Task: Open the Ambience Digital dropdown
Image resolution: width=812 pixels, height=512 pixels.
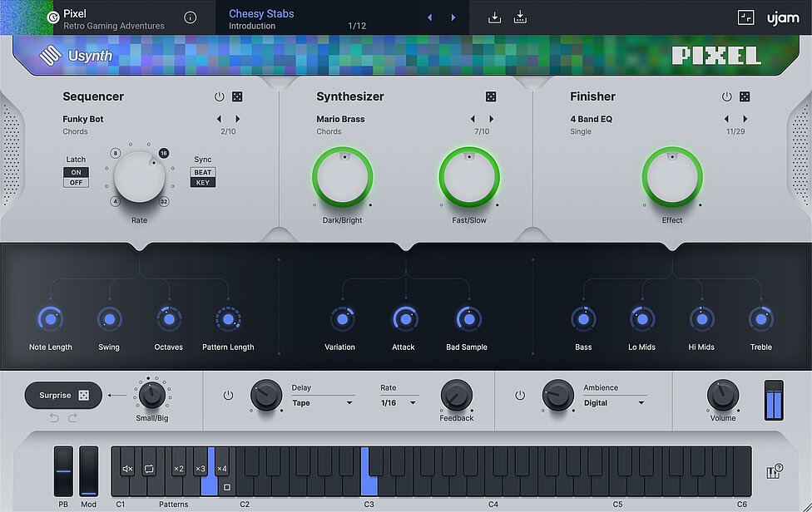Action: point(614,403)
